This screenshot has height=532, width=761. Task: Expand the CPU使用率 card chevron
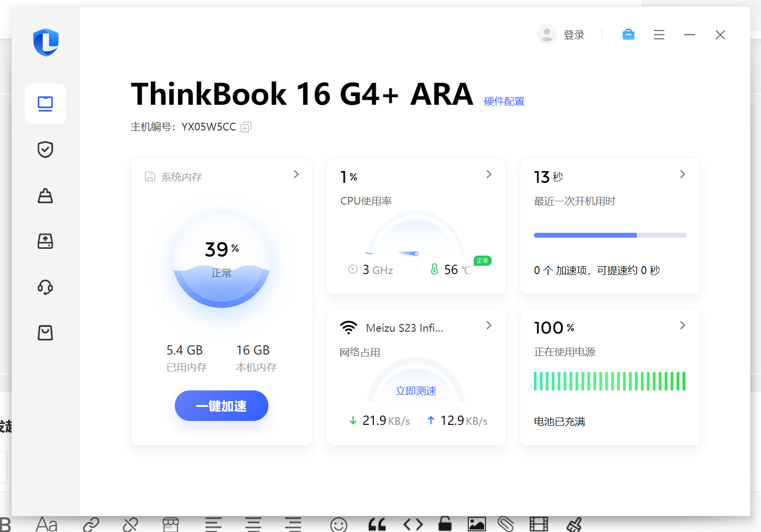click(489, 174)
